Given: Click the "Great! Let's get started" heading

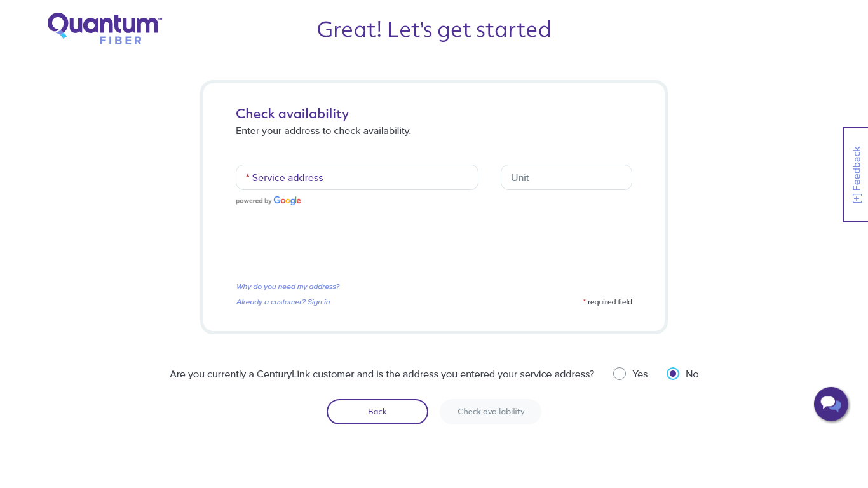Looking at the screenshot, I should point(434,30).
